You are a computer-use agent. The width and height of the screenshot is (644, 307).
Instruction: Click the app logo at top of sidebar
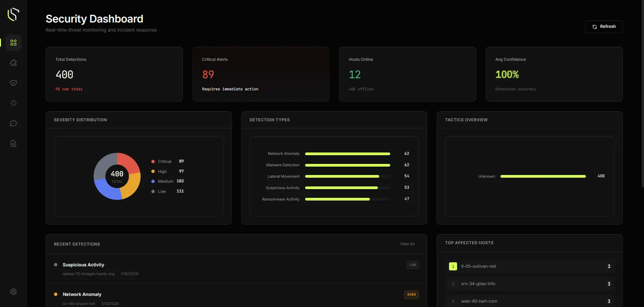[13, 14]
